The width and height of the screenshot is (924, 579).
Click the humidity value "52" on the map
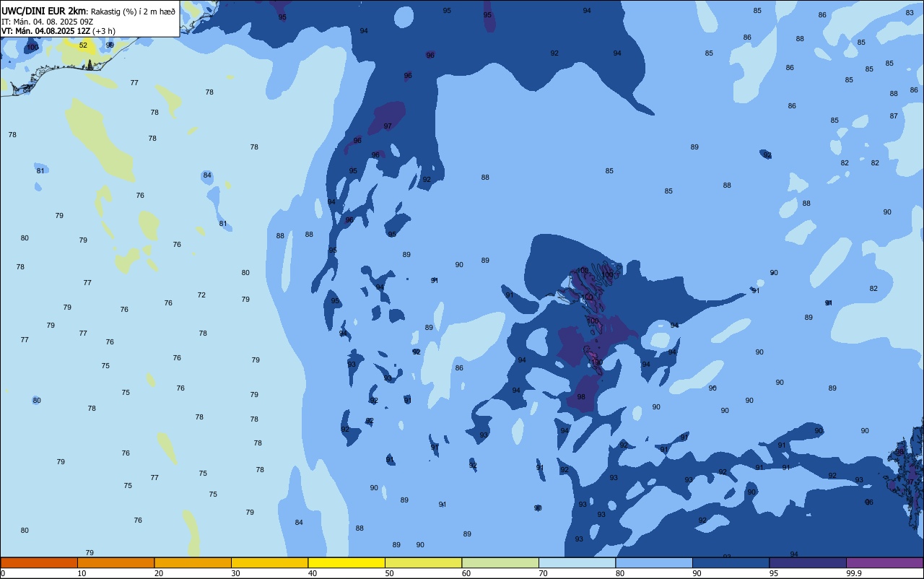pos(83,45)
